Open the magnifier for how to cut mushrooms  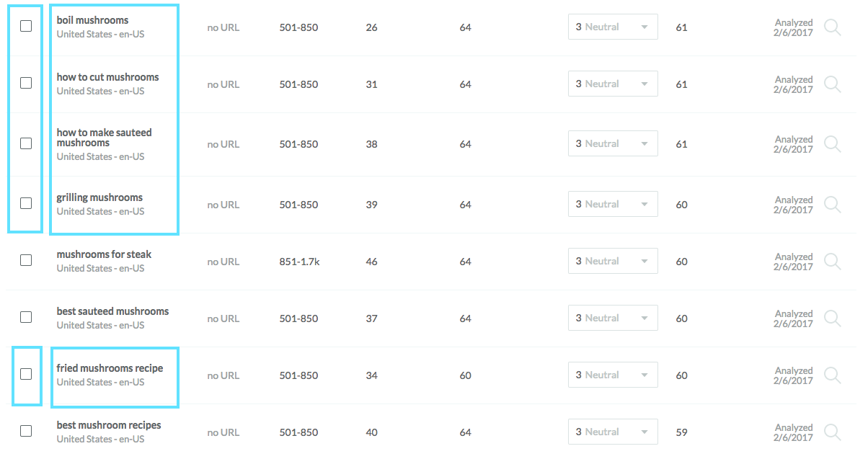click(832, 84)
